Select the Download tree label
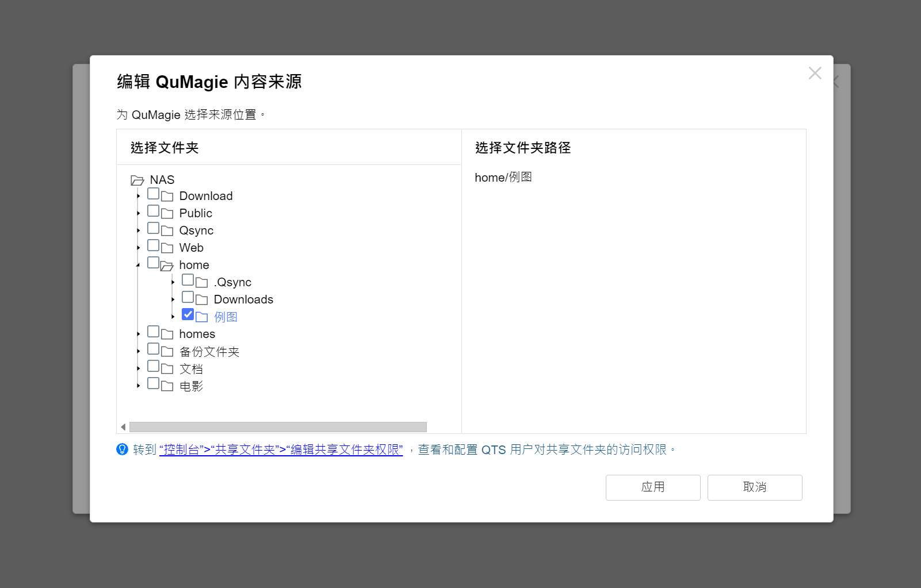Screen dimensions: 921x588 tap(206, 196)
